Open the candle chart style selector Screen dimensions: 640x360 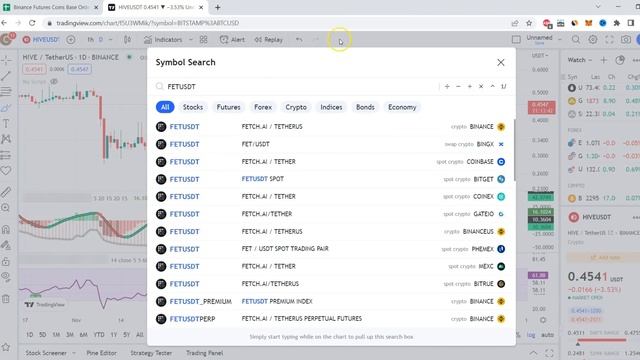pos(127,40)
